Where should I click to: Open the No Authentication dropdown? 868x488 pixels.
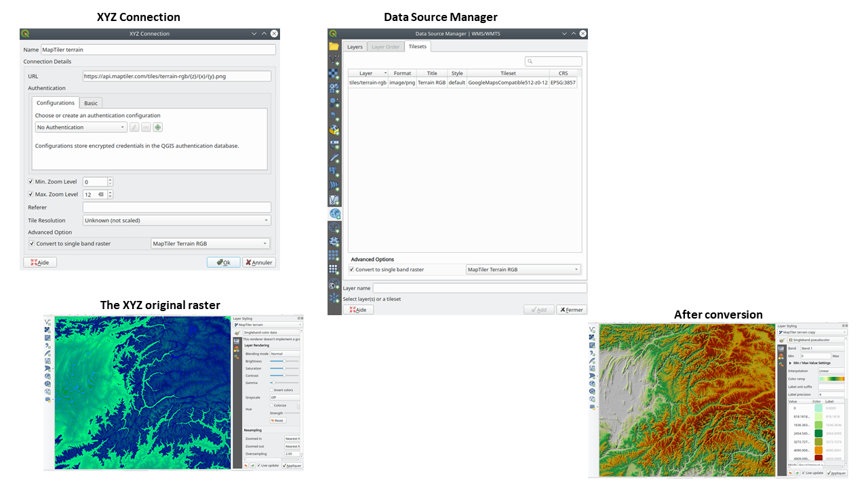[81, 127]
